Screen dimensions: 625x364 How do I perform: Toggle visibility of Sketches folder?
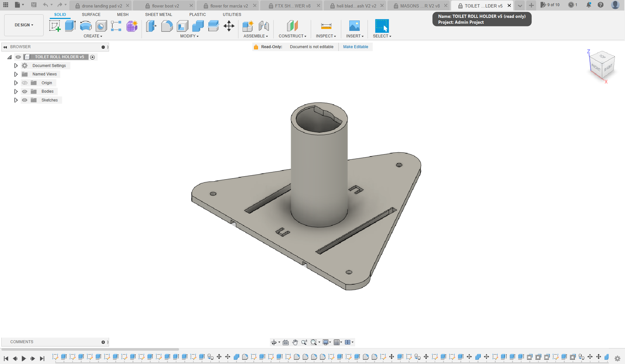click(x=24, y=100)
